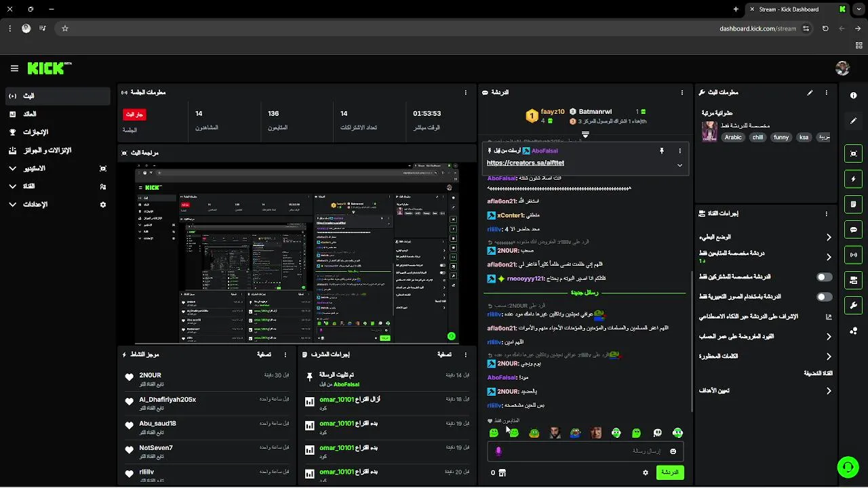Open the creators.sa/alfttet pinned link
Viewport: 868px width, 488px height.
click(526, 163)
